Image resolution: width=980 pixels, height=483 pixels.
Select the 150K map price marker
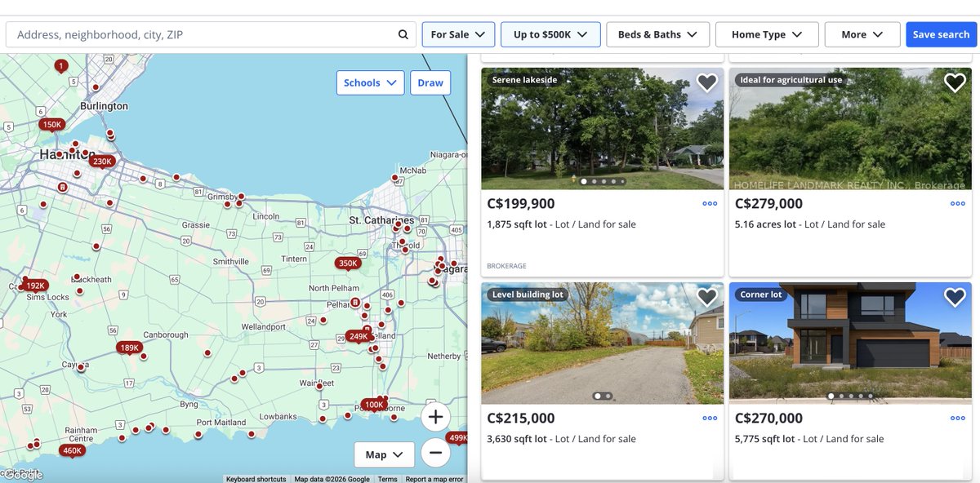click(x=52, y=126)
